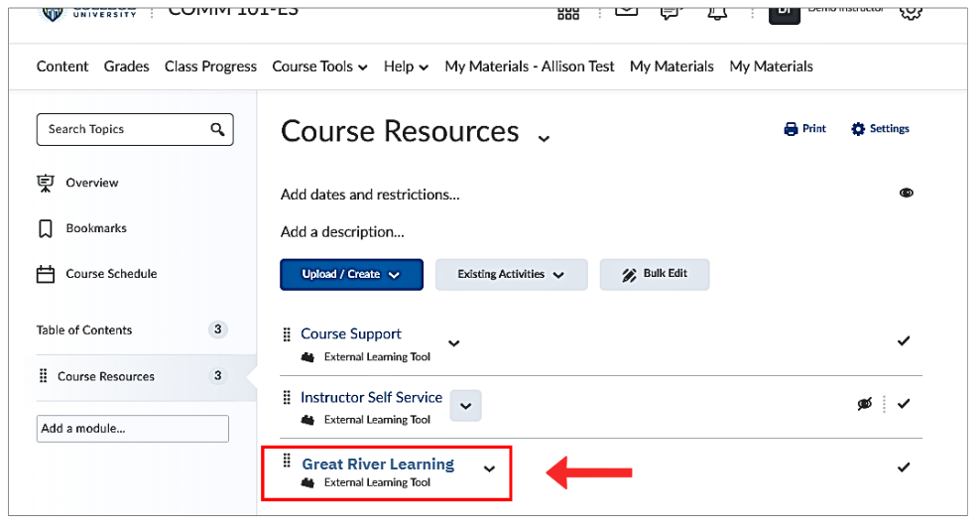Toggle module visibility eye icon
The width and height of the screenshot is (980, 529).
[x=907, y=193]
